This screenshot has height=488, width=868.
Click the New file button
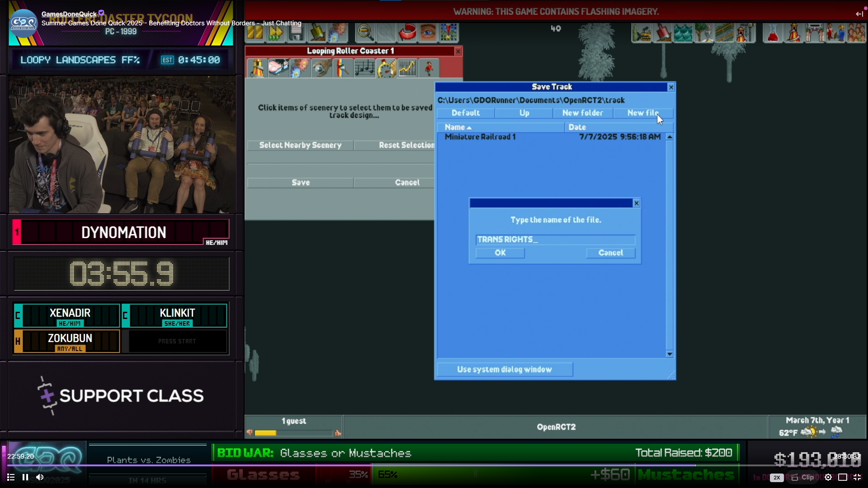point(643,113)
